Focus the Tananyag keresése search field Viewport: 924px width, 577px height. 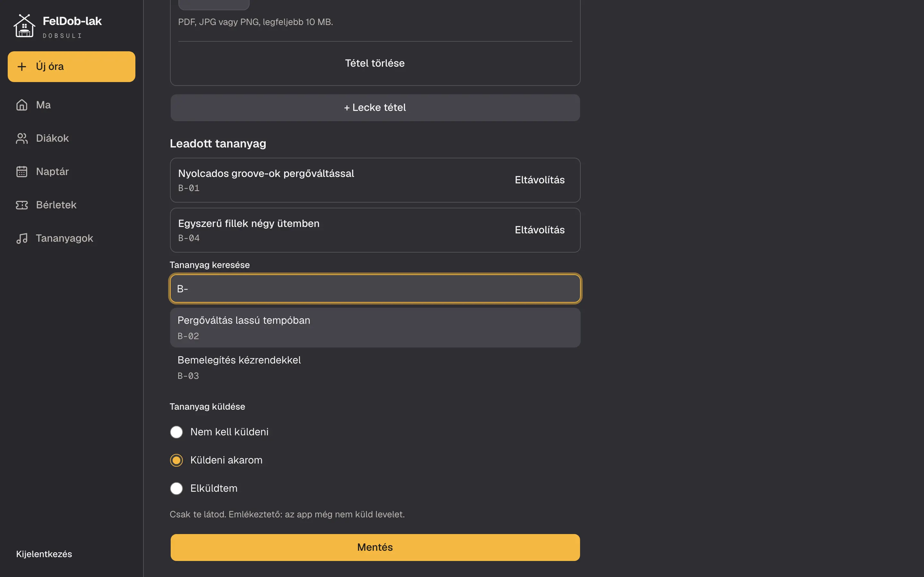[x=375, y=288]
